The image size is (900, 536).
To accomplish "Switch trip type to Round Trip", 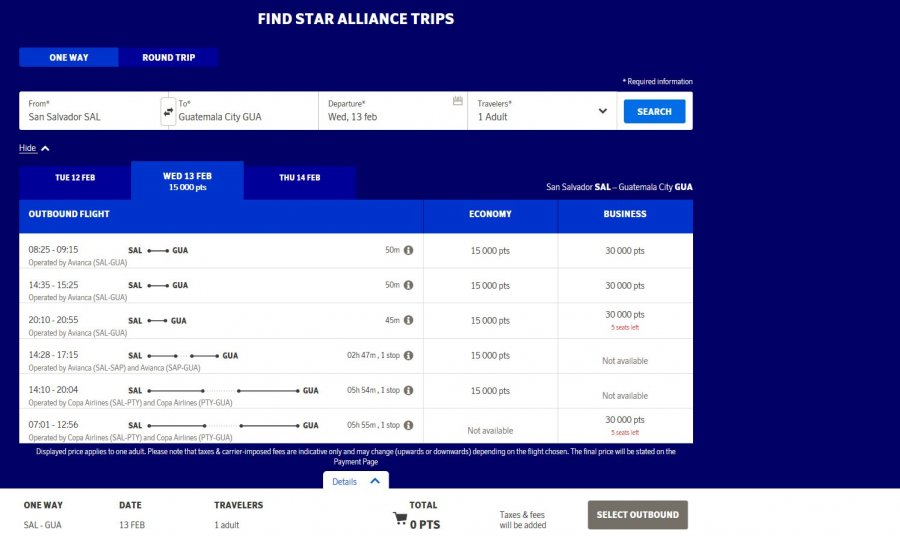I will 169,58.
